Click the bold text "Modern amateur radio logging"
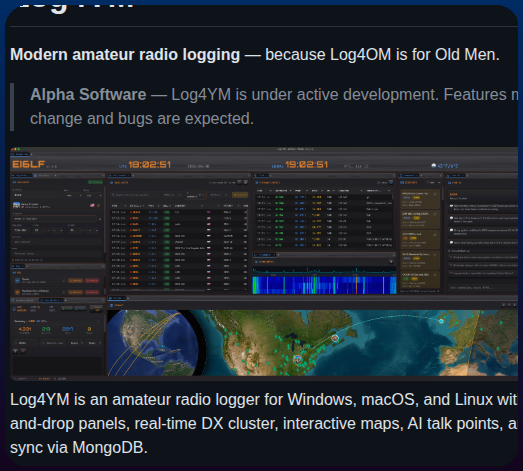 coord(125,55)
